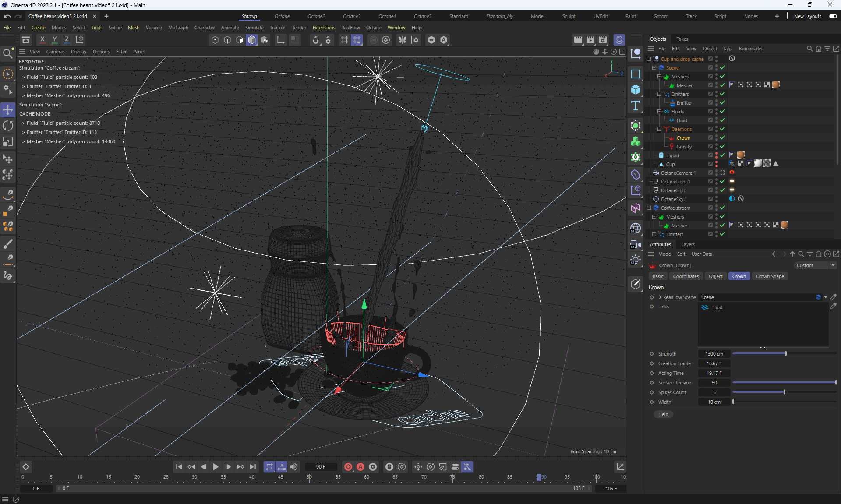841x504 pixels.
Task: Select the Move tool in left toolbar
Action: [8, 109]
